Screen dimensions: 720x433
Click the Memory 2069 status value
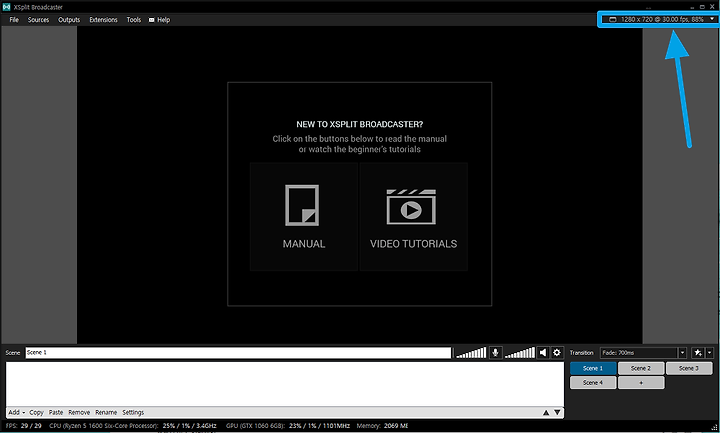[x=396, y=426]
